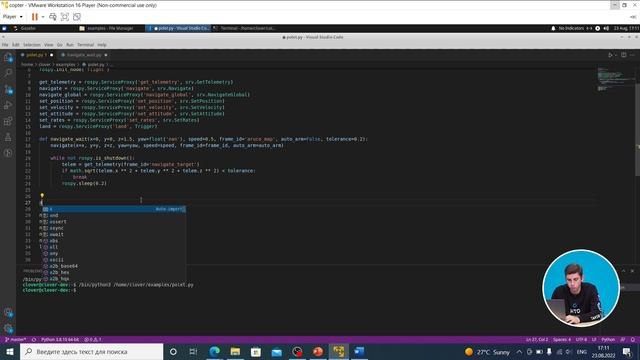Click the lightbulb code action icon
Viewport: 640px width, 360px height.
42,196
